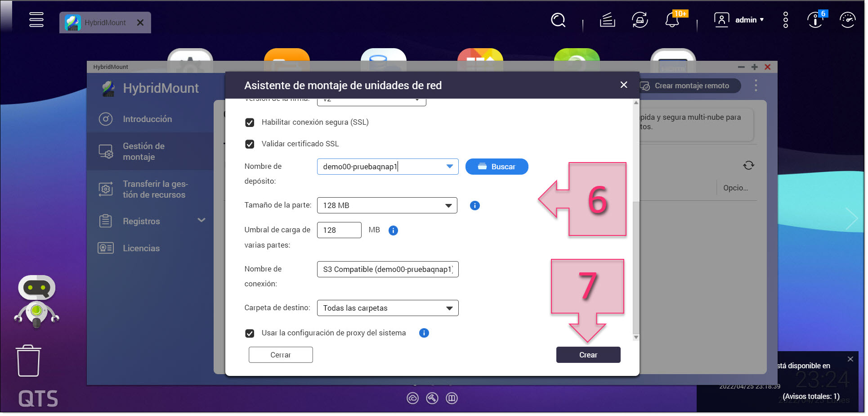Viewport: 868px width, 416px height.
Task: Open the QTS search tool
Action: click(x=558, y=20)
